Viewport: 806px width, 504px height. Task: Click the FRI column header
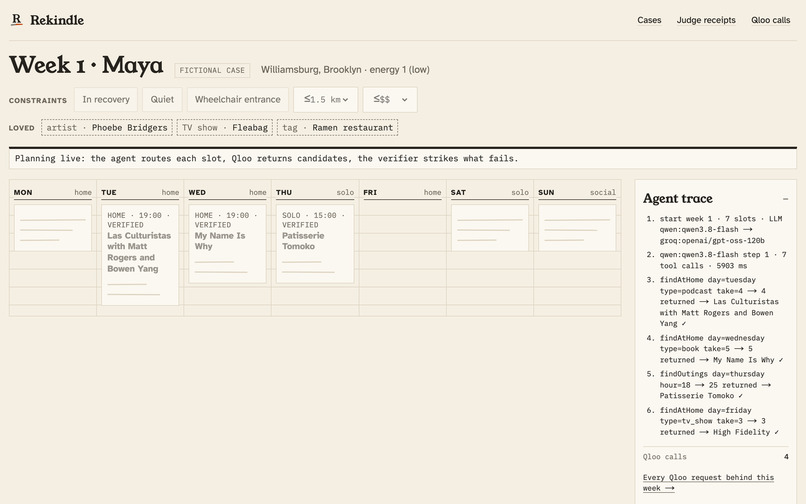(370, 192)
